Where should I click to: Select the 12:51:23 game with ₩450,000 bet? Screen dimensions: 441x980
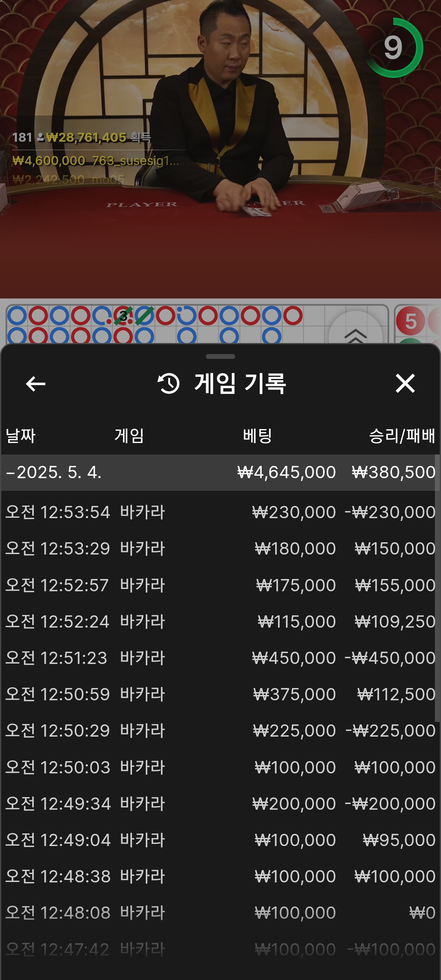click(x=220, y=658)
